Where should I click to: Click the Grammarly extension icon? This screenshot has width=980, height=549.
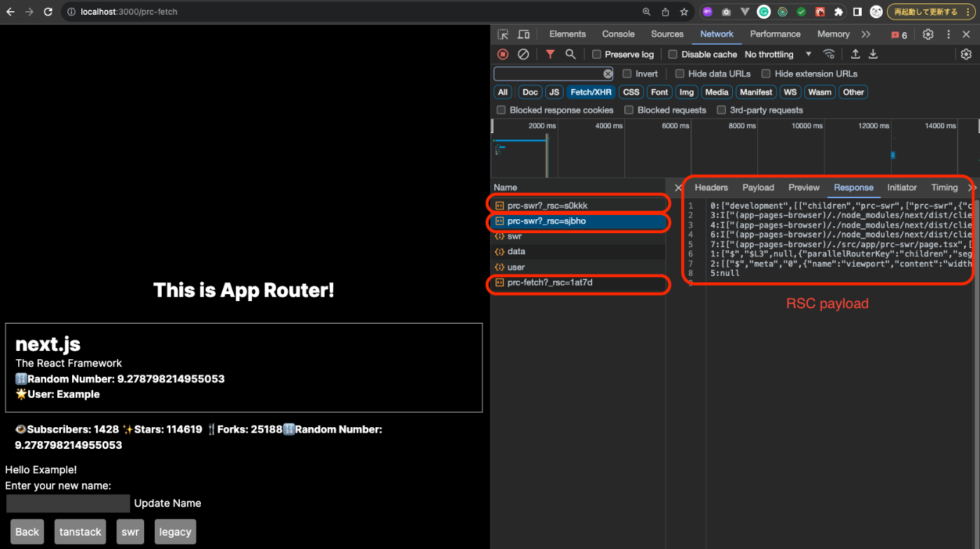point(764,12)
